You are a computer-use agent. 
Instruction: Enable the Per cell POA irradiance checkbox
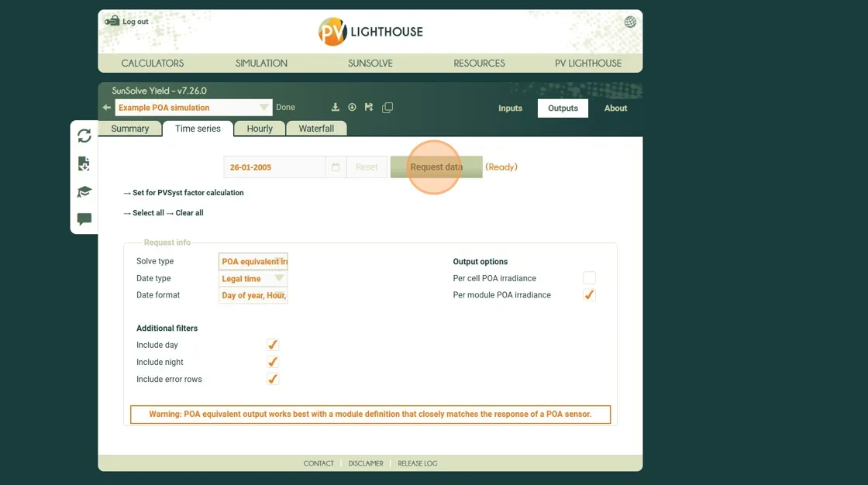[589, 278]
